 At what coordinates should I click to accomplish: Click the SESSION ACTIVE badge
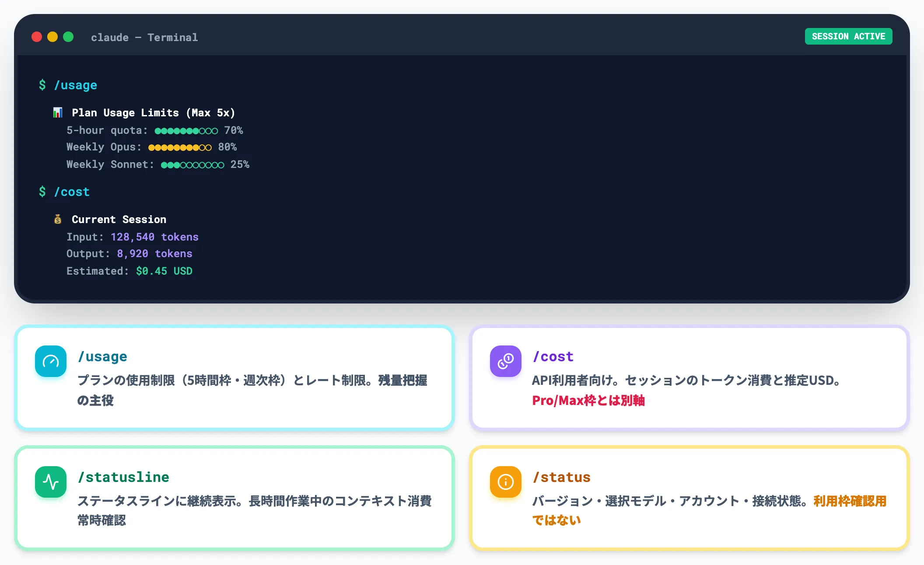pos(848,36)
